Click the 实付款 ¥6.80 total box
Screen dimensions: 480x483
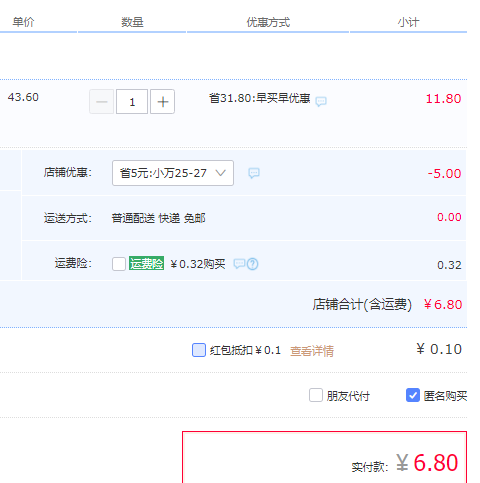pyautogui.click(x=324, y=457)
